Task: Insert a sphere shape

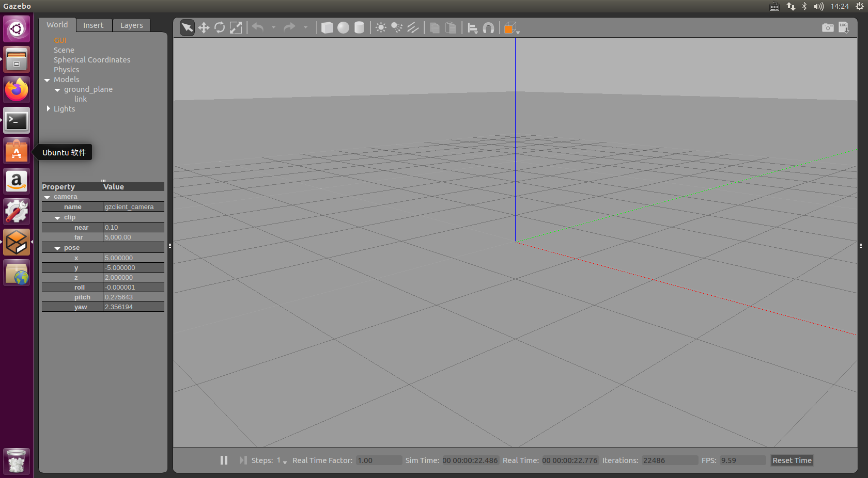Action: (343, 27)
